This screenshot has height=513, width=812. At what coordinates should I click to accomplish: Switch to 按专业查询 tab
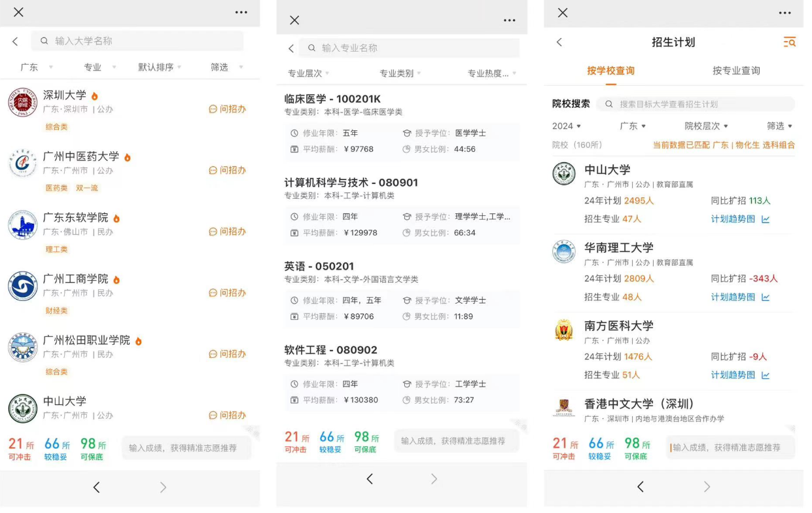(736, 71)
